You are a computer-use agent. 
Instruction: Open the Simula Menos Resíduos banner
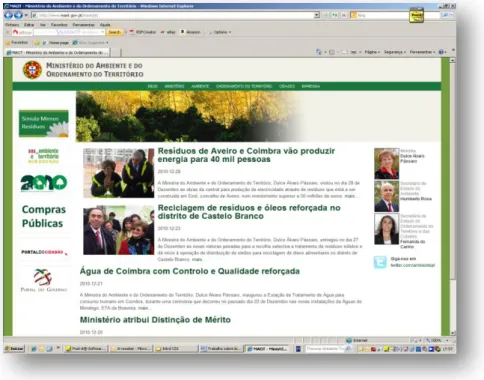pyautogui.click(x=43, y=123)
